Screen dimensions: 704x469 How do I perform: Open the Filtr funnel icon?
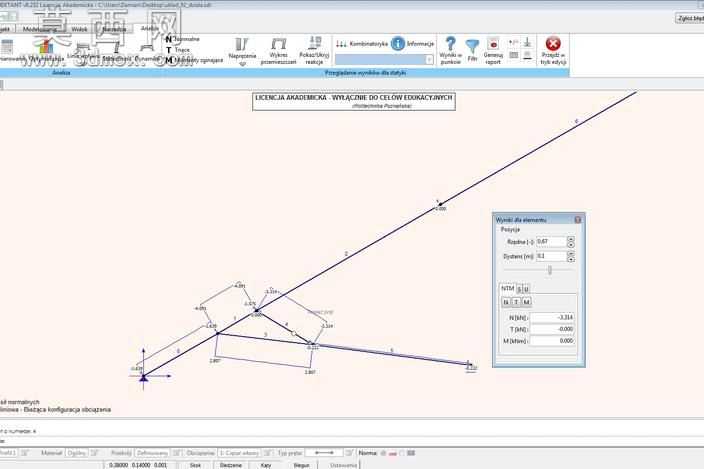click(x=472, y=46)
